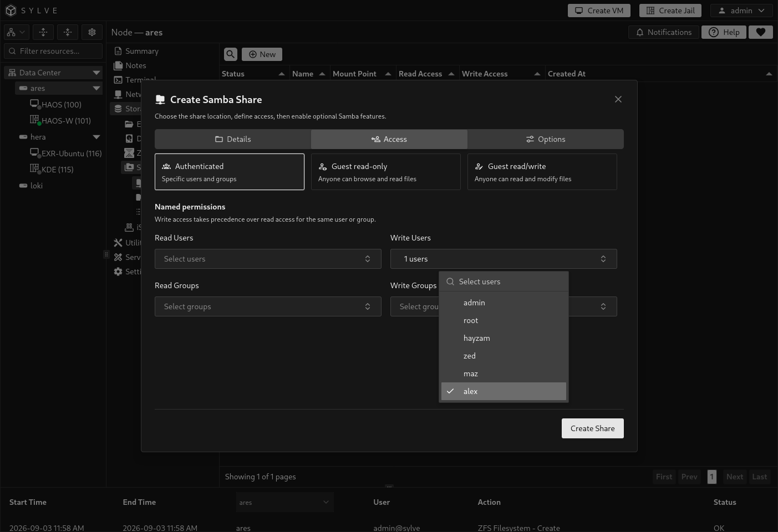The image size is (778, 532).
Task: Open the Notes page
Action: click(x=130, y=65)
